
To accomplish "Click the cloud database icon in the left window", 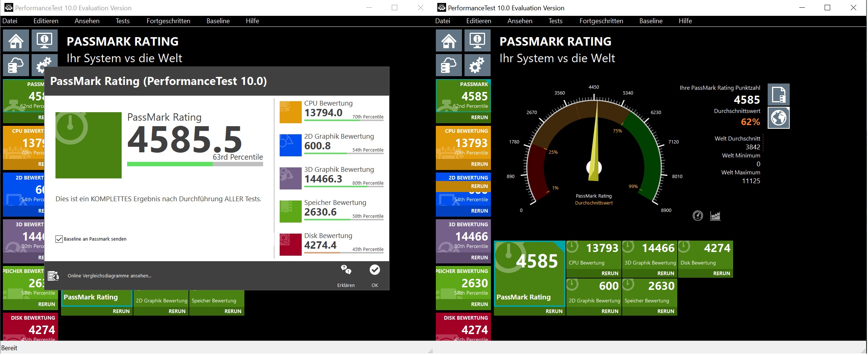I will 16,65.
